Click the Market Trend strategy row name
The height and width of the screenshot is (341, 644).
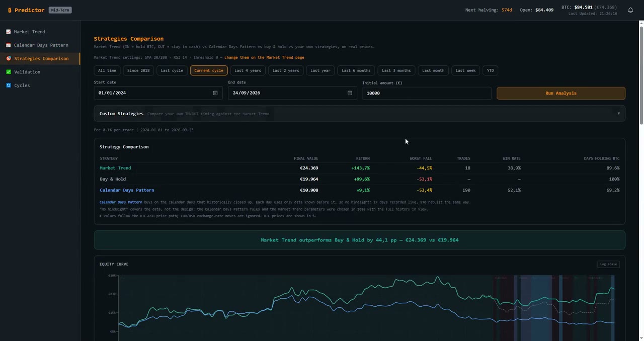coord(115,168)
